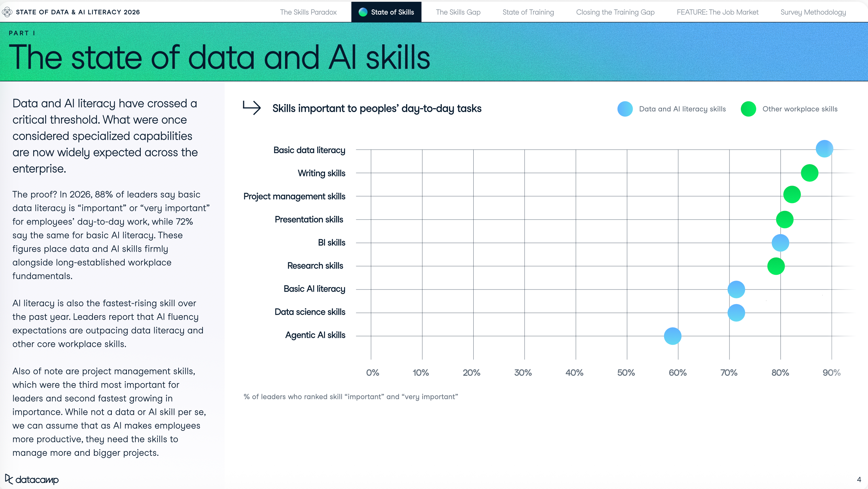This screenshot has height=489, width=868.
Task: Click State of Data & AI Literacy 2026 title
Action: click(x=78, y=12)
